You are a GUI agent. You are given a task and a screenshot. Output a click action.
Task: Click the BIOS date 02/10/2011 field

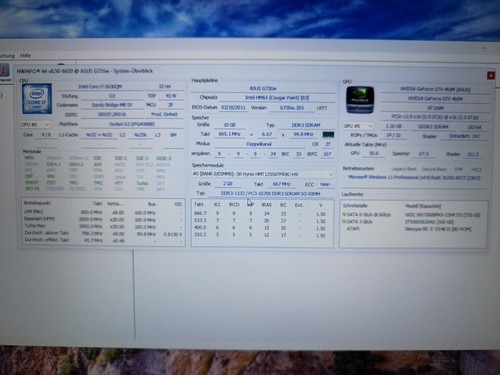233,107
